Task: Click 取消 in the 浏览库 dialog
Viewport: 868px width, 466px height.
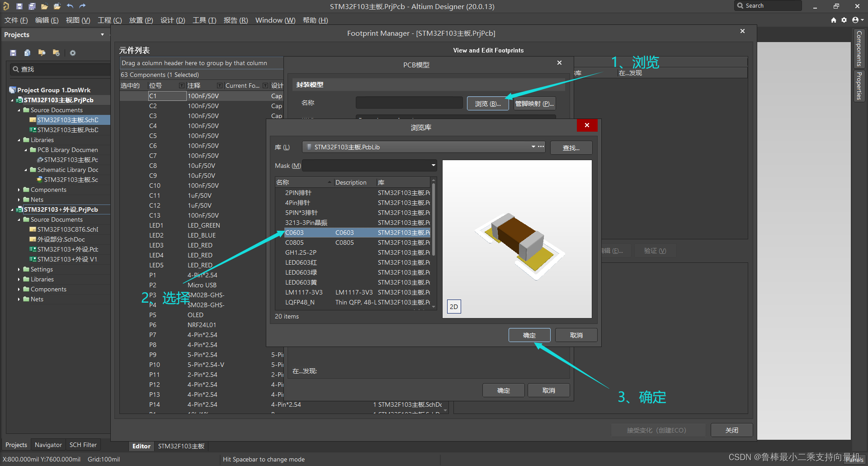Action: click(x=576, y=335)
